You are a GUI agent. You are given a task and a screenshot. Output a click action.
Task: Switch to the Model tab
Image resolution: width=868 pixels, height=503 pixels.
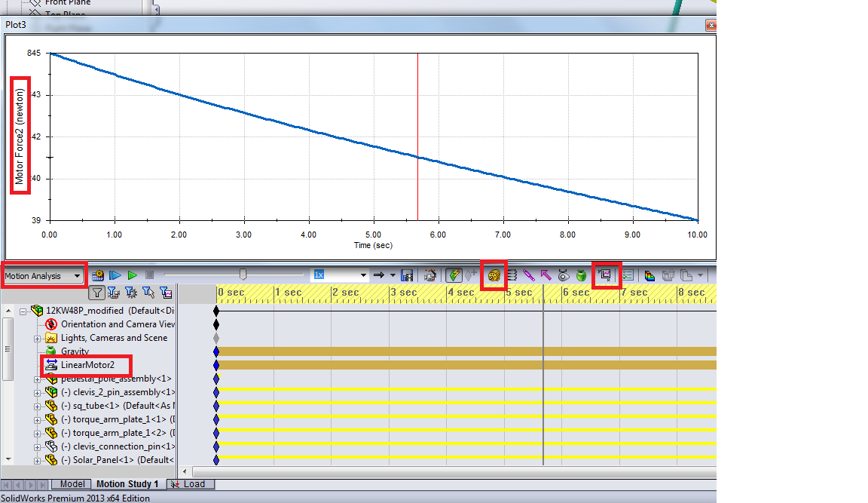click(x=72, y=483)
